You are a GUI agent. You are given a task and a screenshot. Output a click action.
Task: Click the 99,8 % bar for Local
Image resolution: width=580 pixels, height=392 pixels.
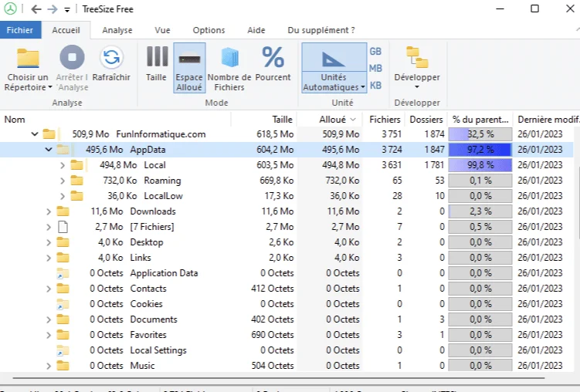pos(480,165)
